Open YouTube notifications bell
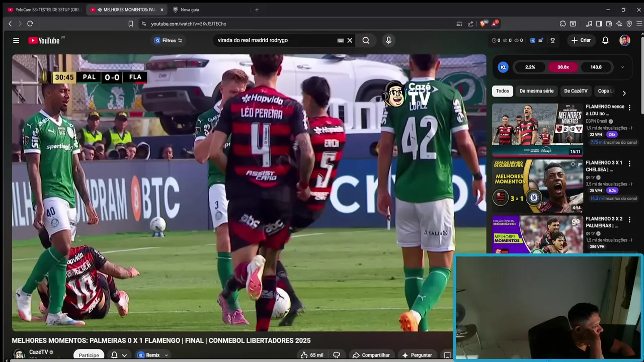Screen dimensions: 644x362 point(605,40)
